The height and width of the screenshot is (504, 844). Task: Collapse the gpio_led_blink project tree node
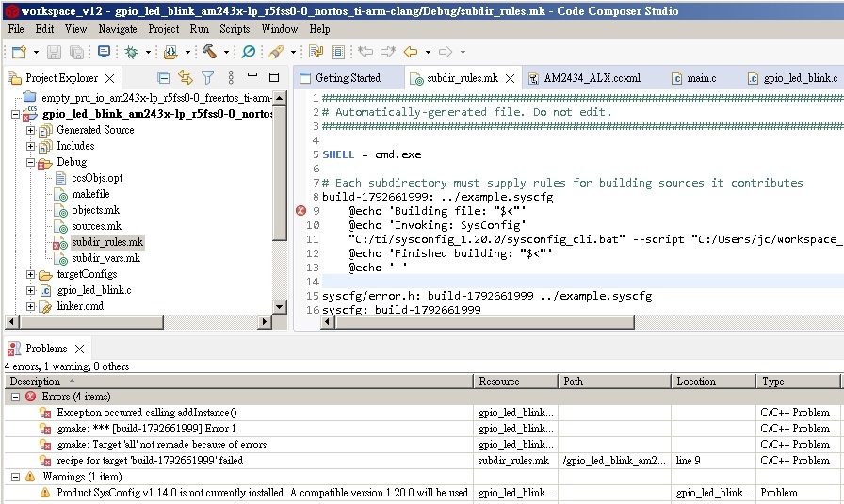[16, 114]
